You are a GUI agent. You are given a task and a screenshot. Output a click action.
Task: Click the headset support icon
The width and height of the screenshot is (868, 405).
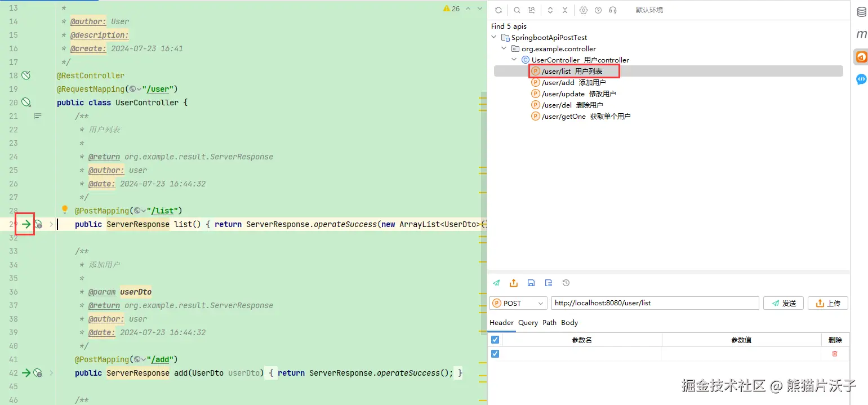613,10
